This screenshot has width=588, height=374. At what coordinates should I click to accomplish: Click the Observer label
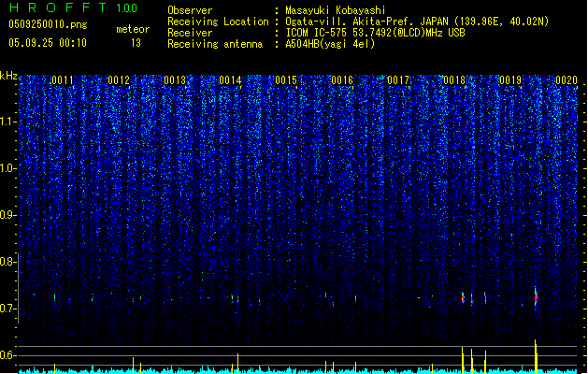coord(190,10)
